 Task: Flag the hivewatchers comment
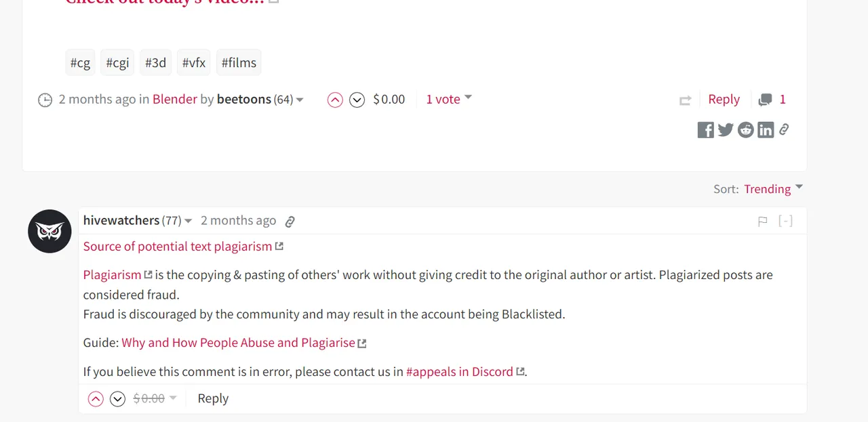click(x=763, y=221)
